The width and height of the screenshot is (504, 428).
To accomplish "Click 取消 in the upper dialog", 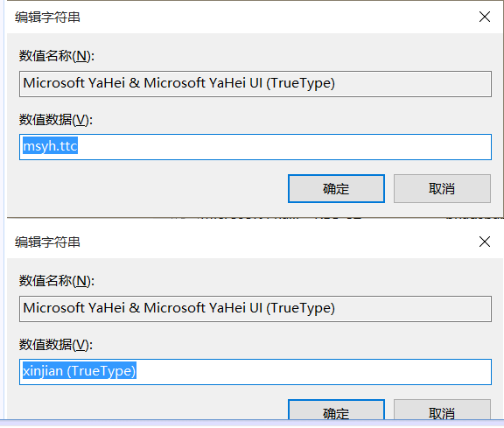I will [442, 189].
